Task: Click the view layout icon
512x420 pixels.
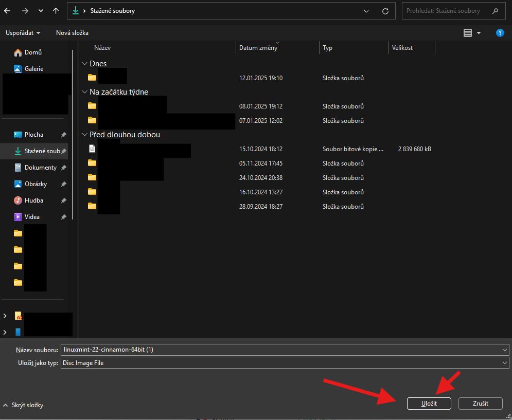Action: tap(467, 33)
